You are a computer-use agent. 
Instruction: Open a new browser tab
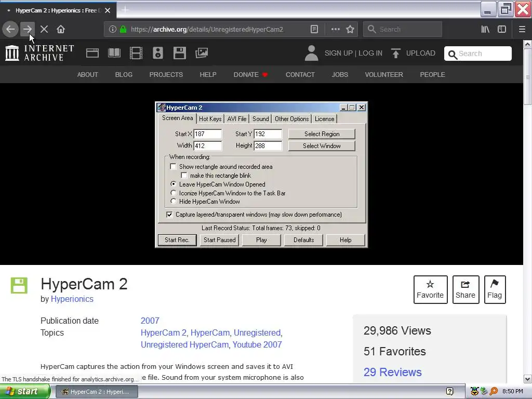[x=125, y=10]
